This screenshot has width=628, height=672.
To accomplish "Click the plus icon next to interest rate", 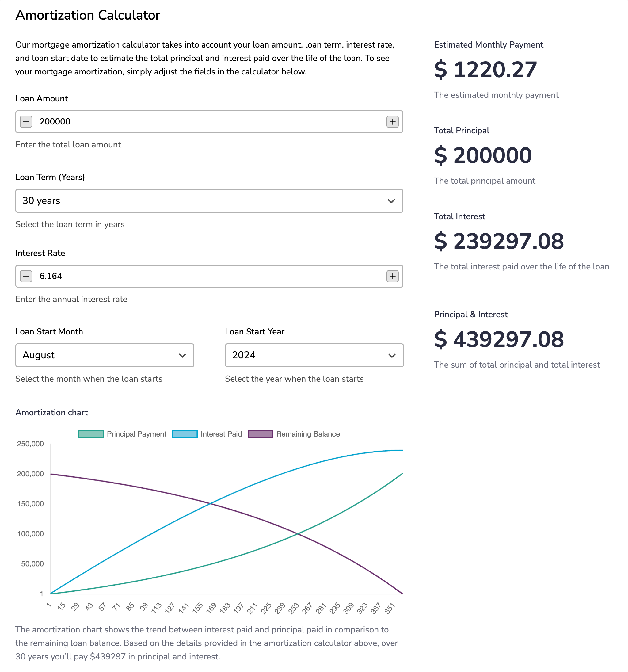I will tap(392, 276).
